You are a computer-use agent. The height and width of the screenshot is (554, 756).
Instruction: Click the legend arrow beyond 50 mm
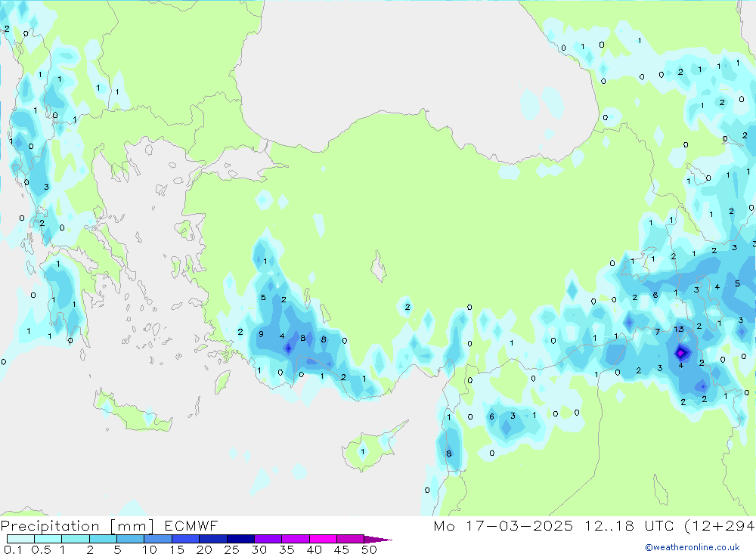click(378, 540)
